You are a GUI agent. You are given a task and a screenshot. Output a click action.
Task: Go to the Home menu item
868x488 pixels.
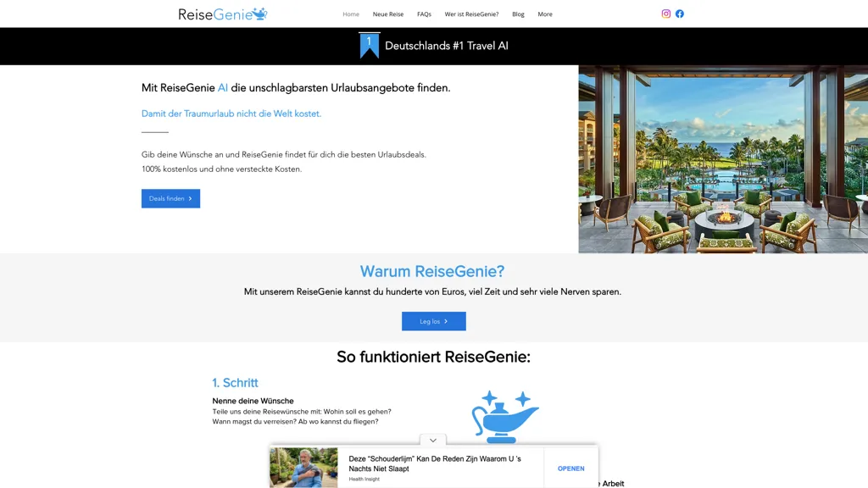coord(351,14)
